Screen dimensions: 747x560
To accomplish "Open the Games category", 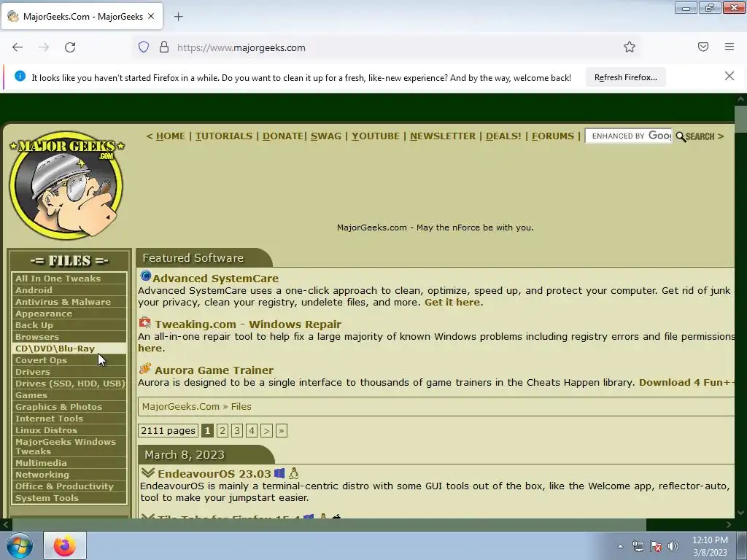I will (x=69, y=395).
